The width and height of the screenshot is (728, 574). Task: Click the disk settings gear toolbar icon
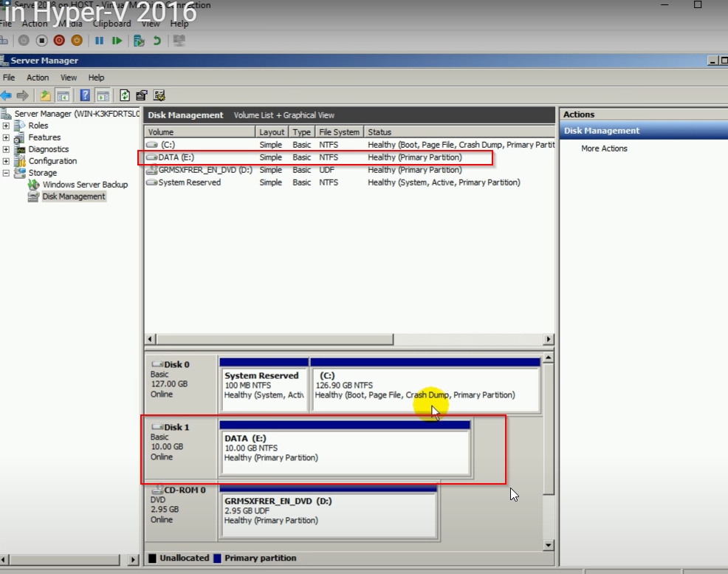159,96
